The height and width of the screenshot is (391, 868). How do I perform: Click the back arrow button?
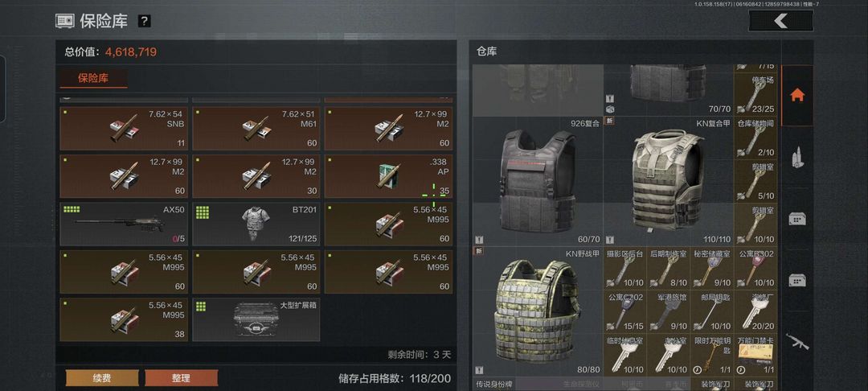(780, 21)
